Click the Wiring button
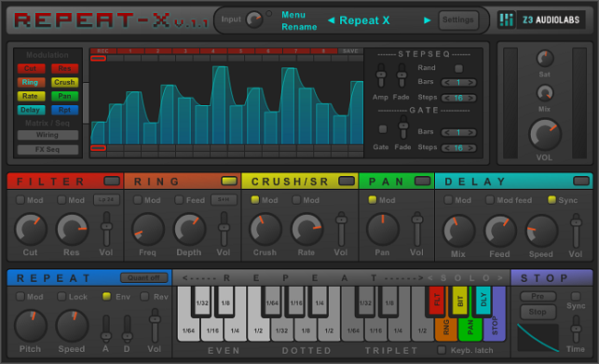The height and width of the screenshot is (364, 599). click(x=47, y=135)
